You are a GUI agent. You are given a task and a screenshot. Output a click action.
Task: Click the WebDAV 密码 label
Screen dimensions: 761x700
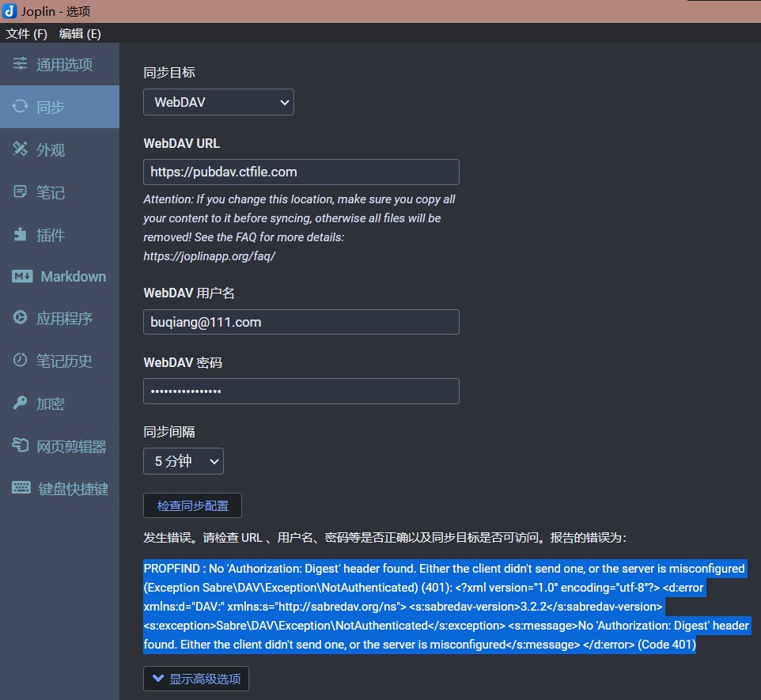click(183, 362)
